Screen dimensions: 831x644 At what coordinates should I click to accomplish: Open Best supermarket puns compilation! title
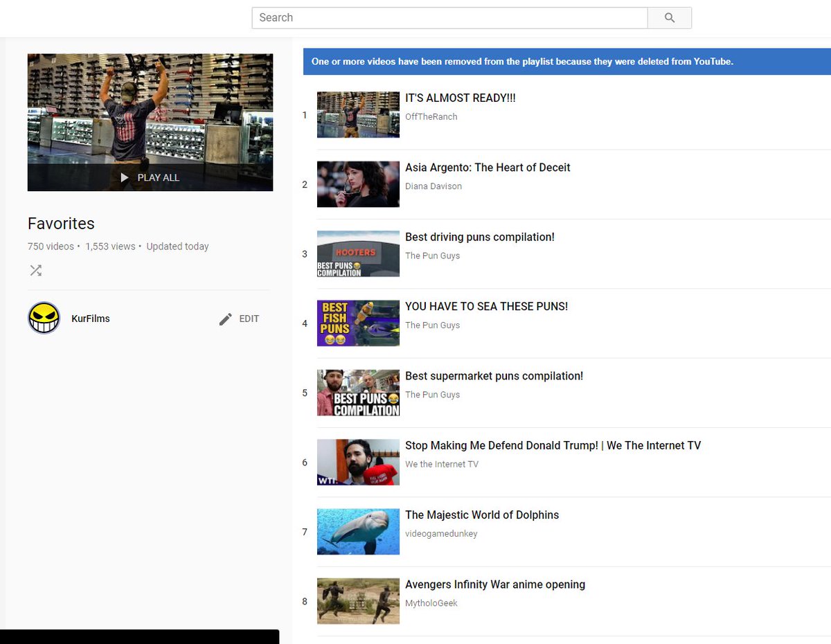(494, 376)
